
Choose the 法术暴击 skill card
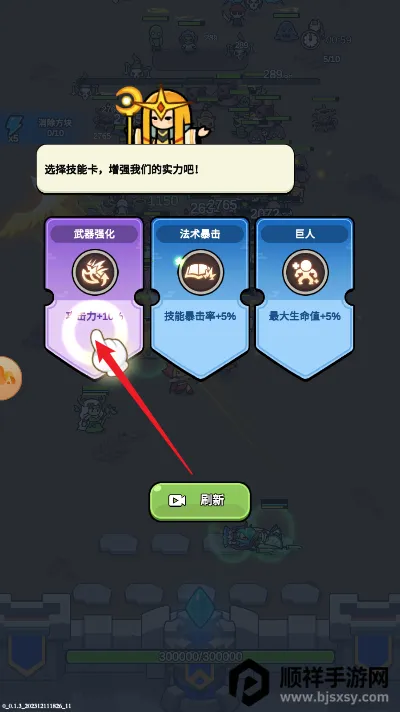(200, 297)
